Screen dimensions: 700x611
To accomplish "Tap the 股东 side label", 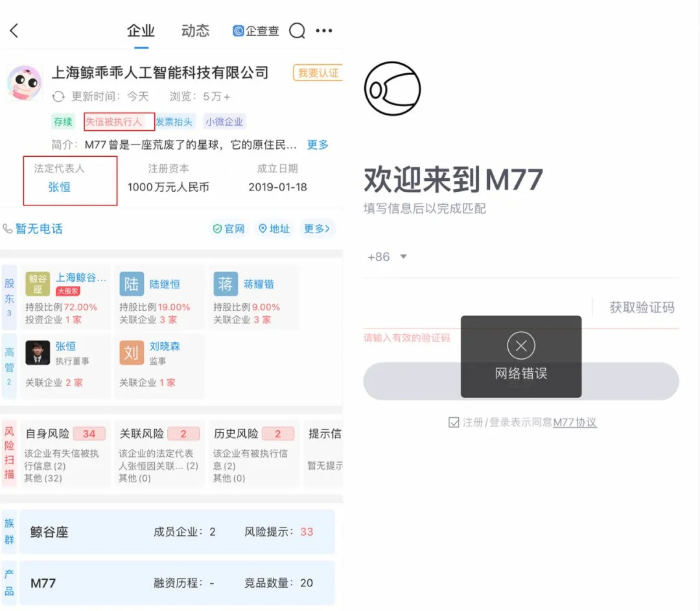I will 9,297.
